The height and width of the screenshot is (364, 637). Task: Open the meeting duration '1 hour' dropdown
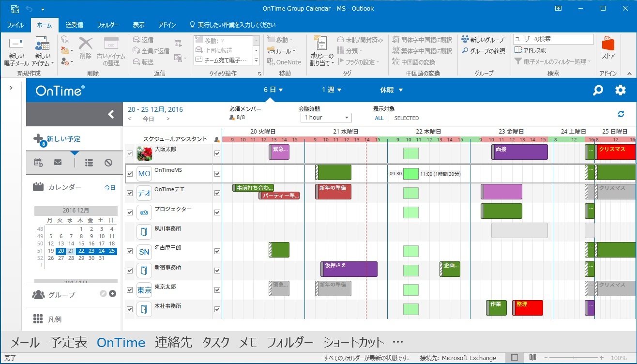click(326, 118)
